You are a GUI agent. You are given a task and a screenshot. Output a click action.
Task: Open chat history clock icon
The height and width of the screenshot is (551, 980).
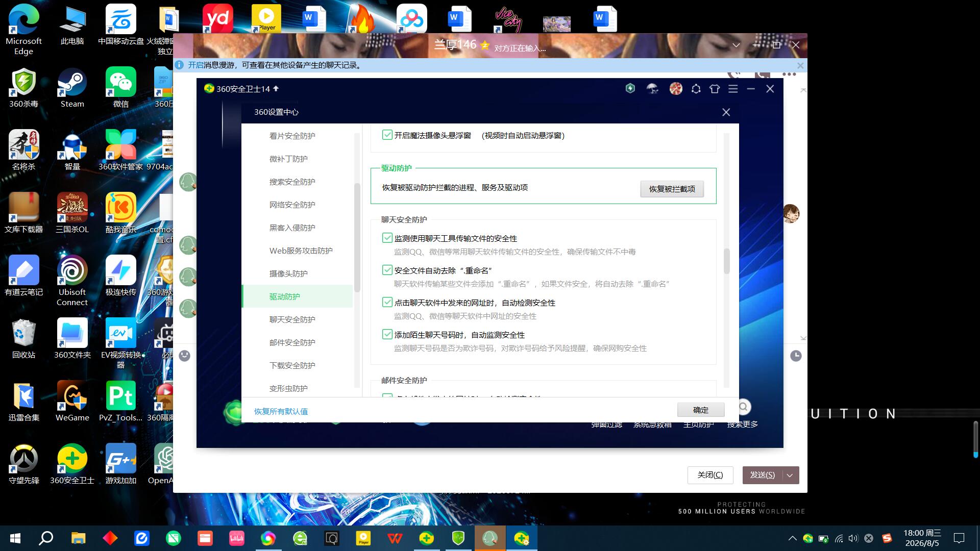click(796, 356)
